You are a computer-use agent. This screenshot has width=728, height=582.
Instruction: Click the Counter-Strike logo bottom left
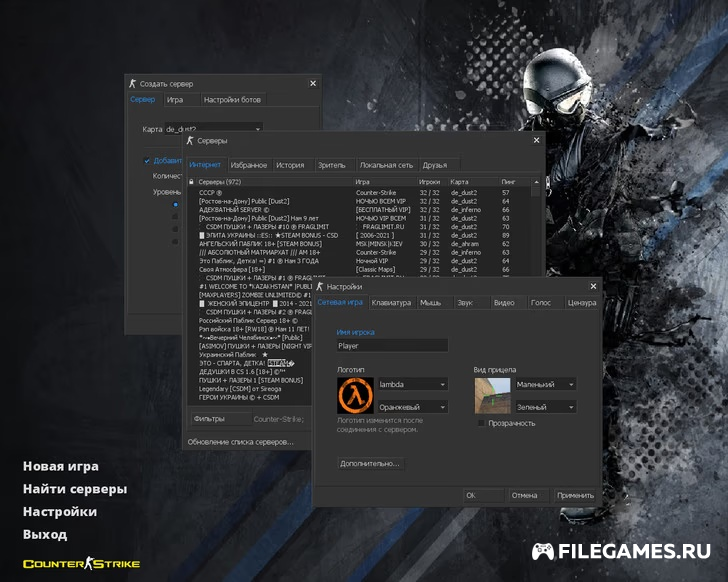pyautogui.click(x=81, y=564)
